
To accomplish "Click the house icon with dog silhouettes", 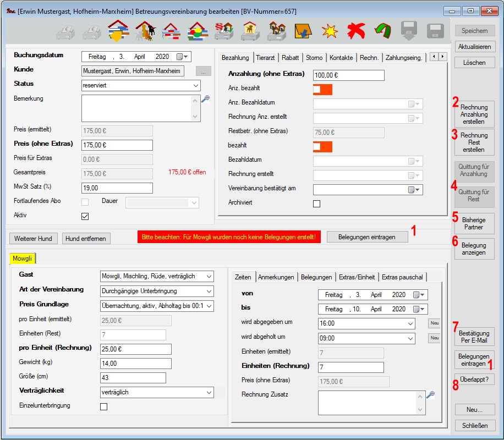I will coord(145,31).
